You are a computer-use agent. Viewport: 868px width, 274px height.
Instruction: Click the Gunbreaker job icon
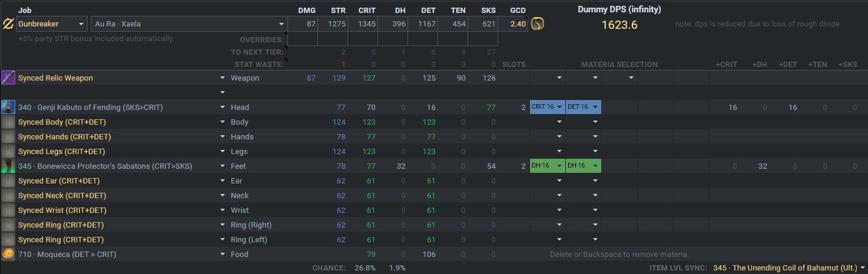click(8, 24)
